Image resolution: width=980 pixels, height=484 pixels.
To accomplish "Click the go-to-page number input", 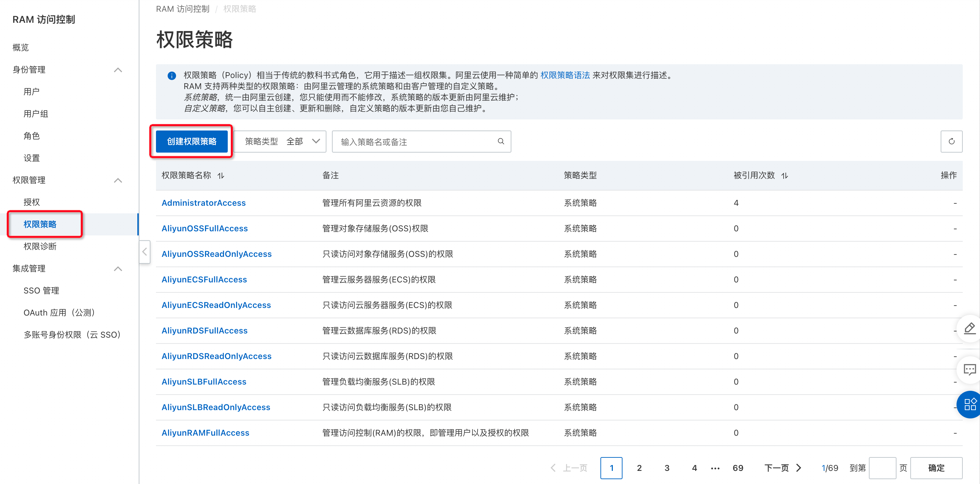I will (882, 468).
